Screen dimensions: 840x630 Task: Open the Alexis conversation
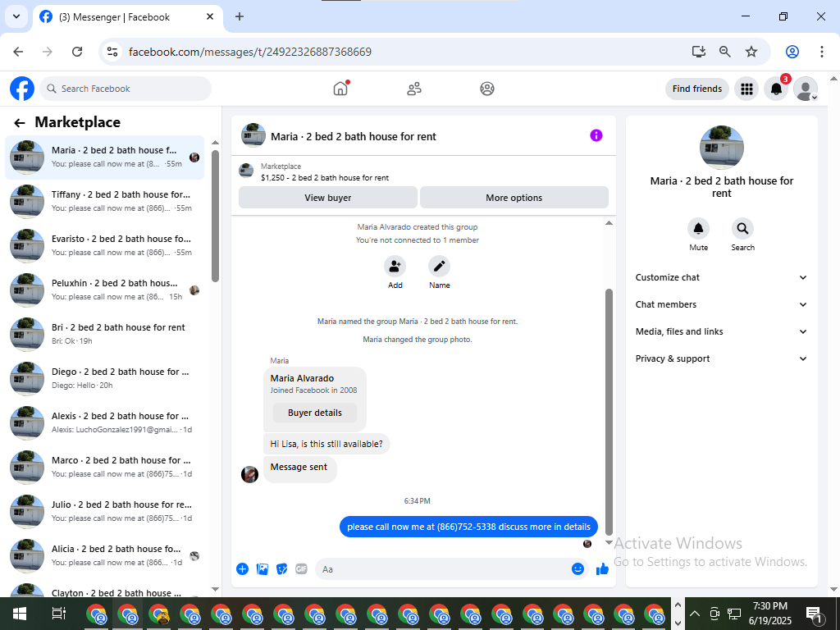(x=105, y=423)
